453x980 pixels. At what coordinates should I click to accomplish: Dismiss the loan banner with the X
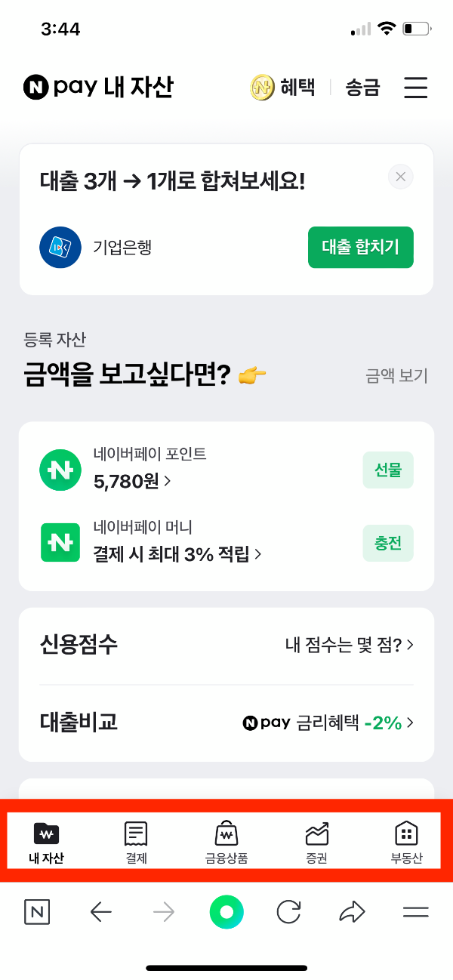pos(400,176)
